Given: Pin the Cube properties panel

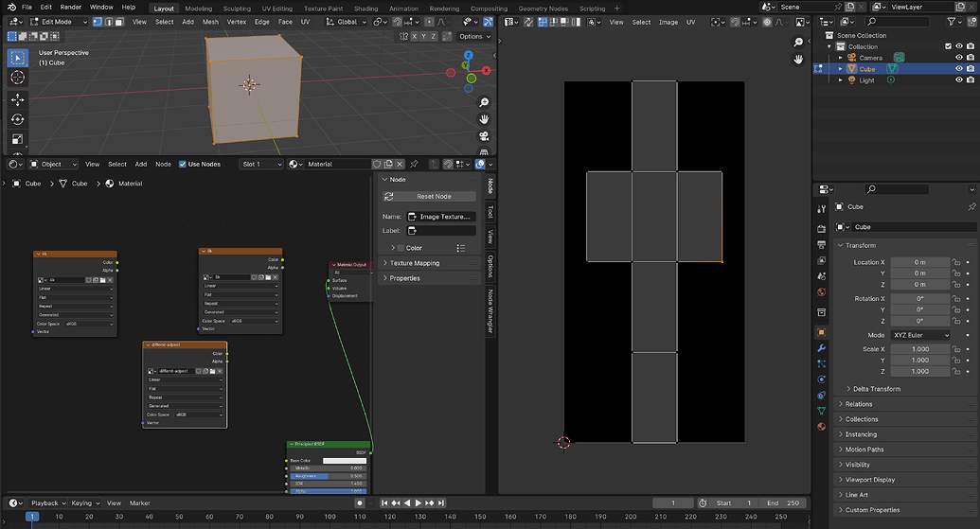Looking at the screenshot, I should 971,206.
